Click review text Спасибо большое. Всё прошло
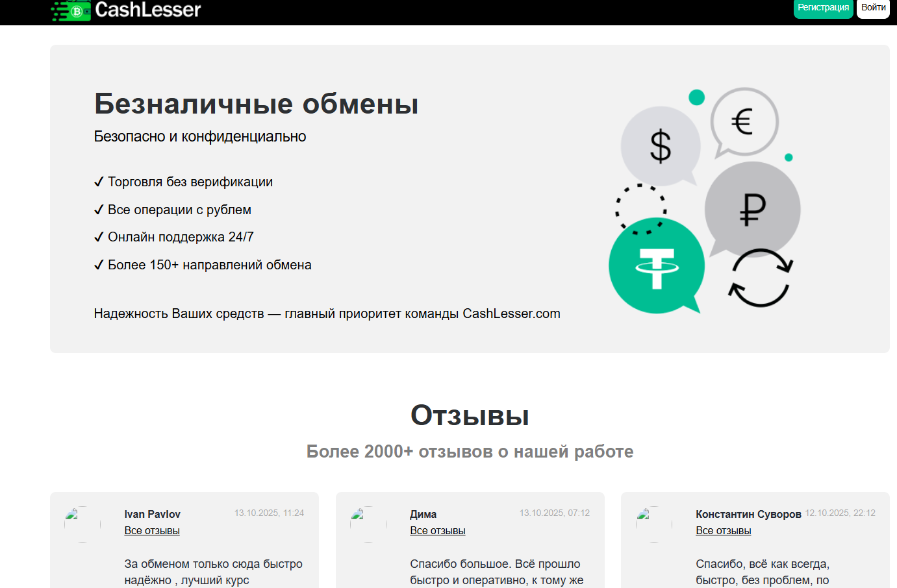Viewport: 897px width, 588px height. coord(497,572)
